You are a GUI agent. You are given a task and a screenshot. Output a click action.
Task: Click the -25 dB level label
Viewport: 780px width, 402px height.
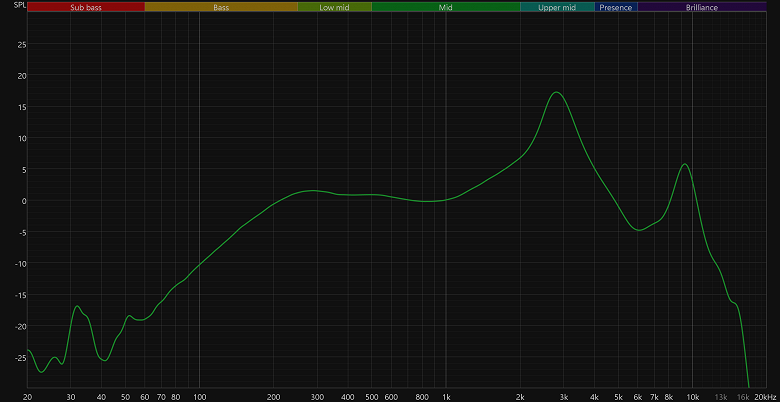(x=21, y=358)
